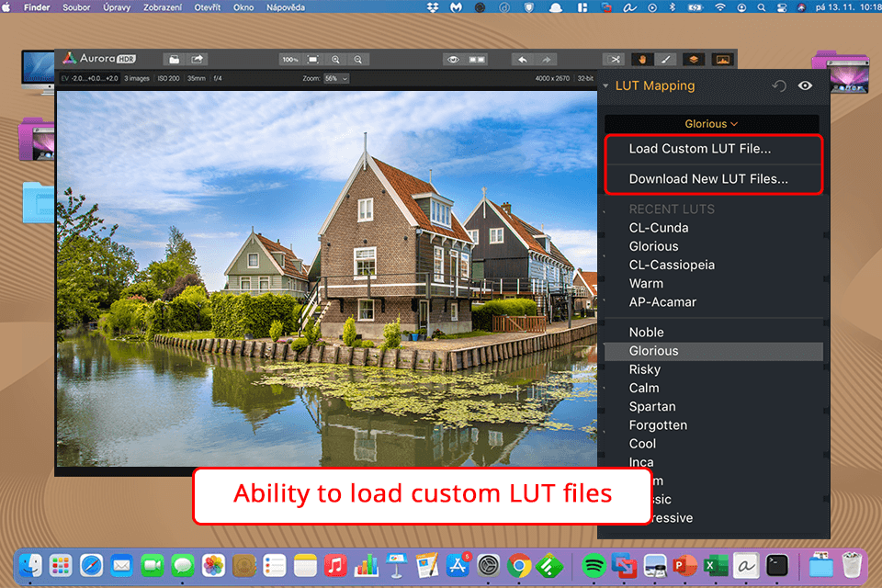Open Spotlight search in menu bar
Image resolution: width=882 pixels, height=588 pixels.
click(x=761, y=7)
